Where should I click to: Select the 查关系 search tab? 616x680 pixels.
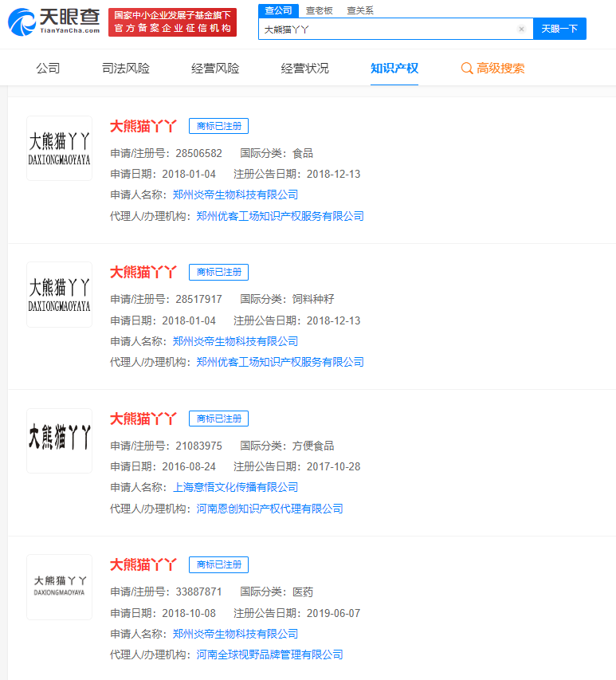360,10
